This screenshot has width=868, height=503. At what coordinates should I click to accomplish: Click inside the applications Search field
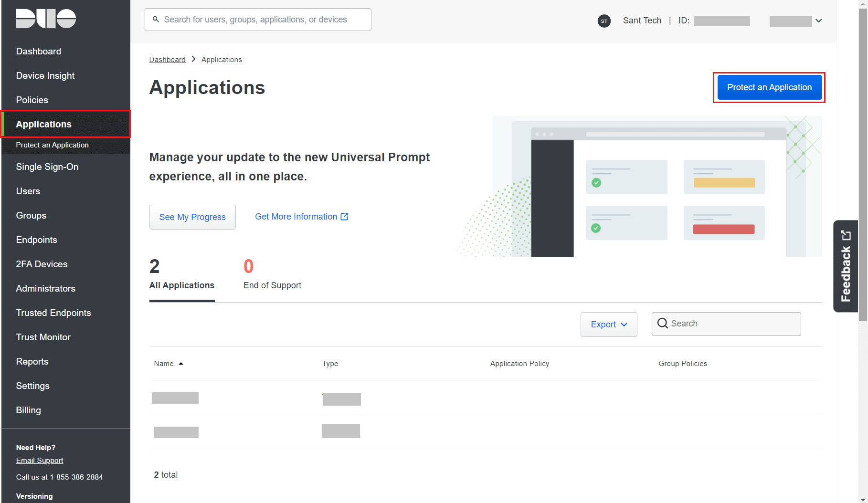click(726, 324)
